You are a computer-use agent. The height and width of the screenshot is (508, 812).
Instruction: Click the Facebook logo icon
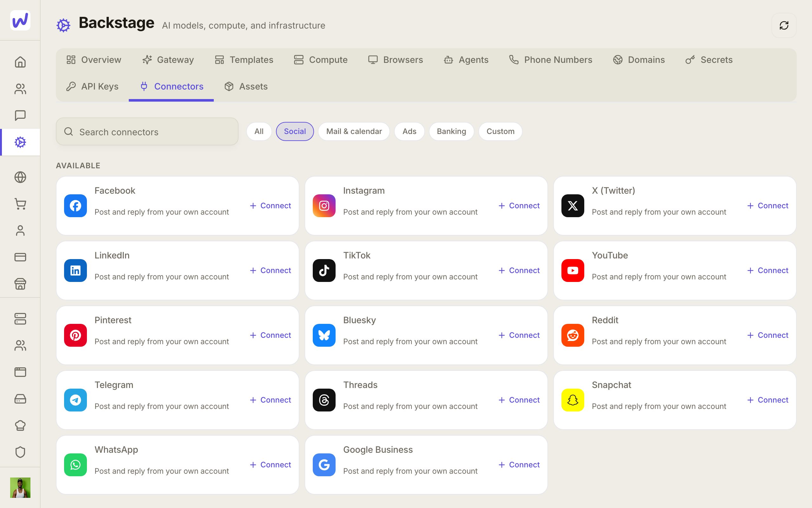click(75, 206)
